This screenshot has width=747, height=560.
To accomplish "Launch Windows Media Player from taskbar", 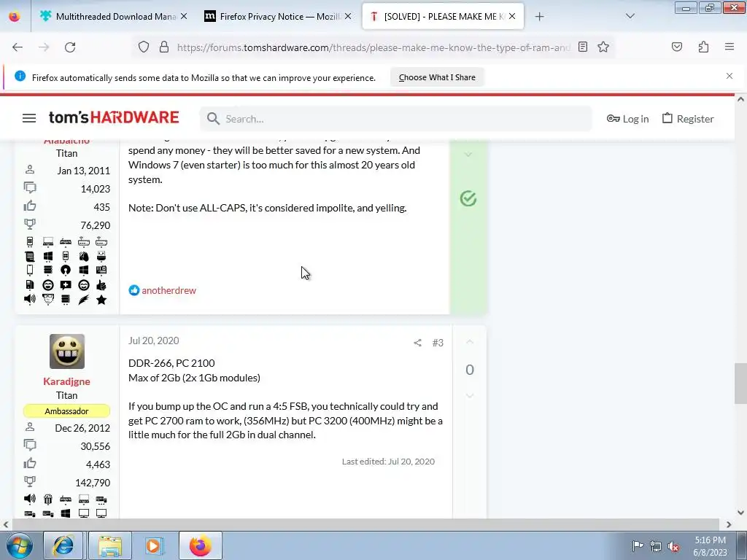I will [153, 545].
